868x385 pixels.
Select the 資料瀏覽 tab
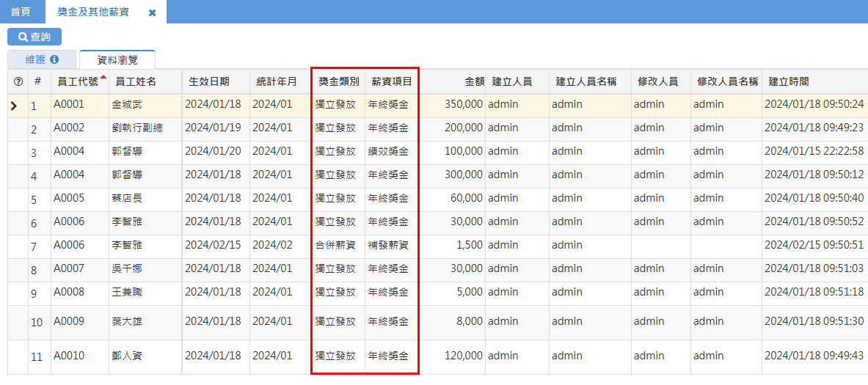point(117,60)
